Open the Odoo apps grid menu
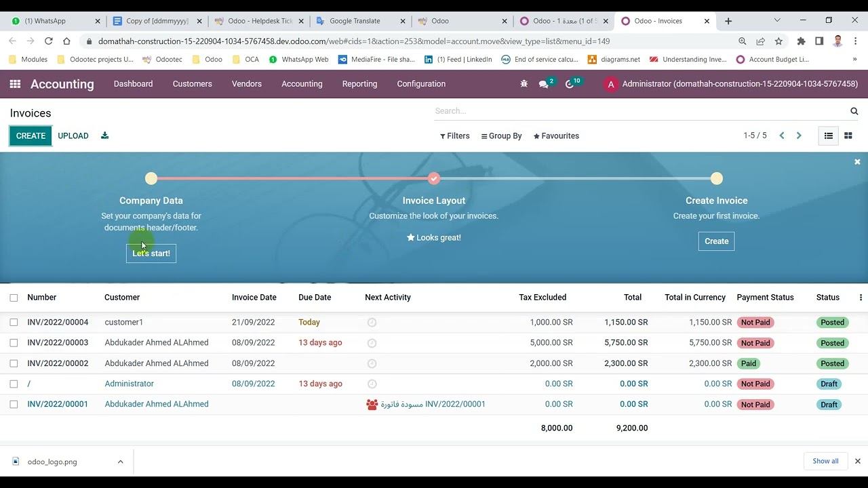This screenshot has width=868, height=488. [x=15, y=84]
